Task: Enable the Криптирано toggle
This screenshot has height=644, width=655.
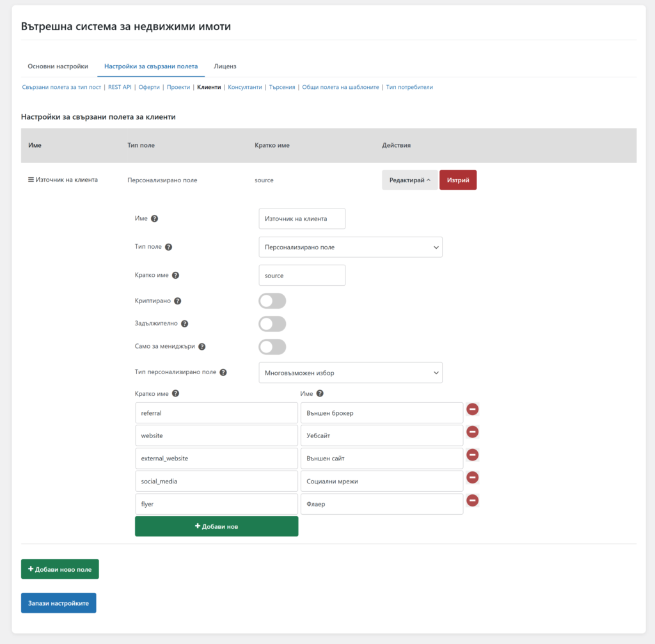Action: click(272, 301)
